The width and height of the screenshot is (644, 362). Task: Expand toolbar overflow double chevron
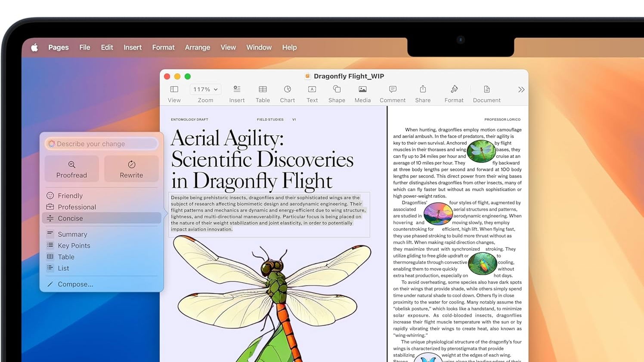point(521,89)
